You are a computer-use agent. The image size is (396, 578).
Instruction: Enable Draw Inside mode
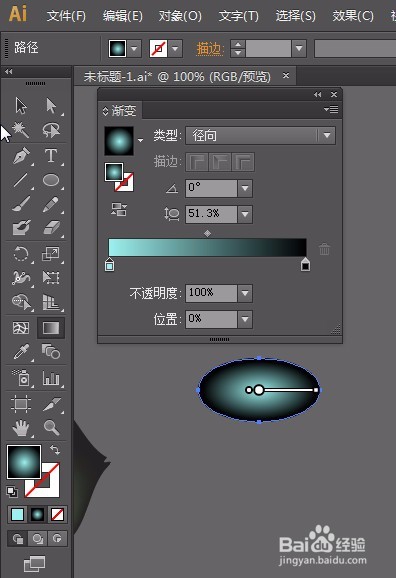point(57,539)
